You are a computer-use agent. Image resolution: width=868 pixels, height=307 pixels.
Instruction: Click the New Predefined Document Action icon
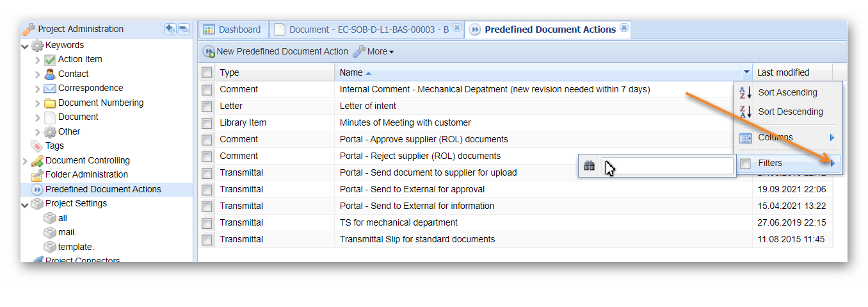tap(209, 51)
